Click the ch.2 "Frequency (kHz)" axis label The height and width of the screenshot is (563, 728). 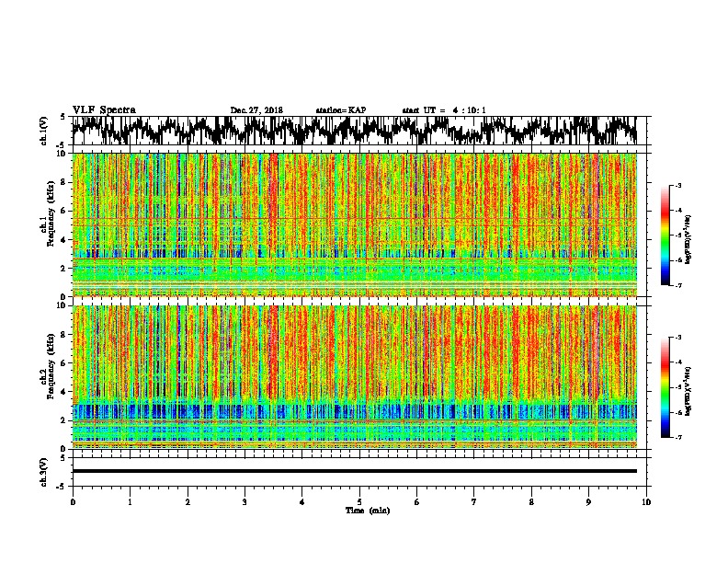[x=51, y=366]
